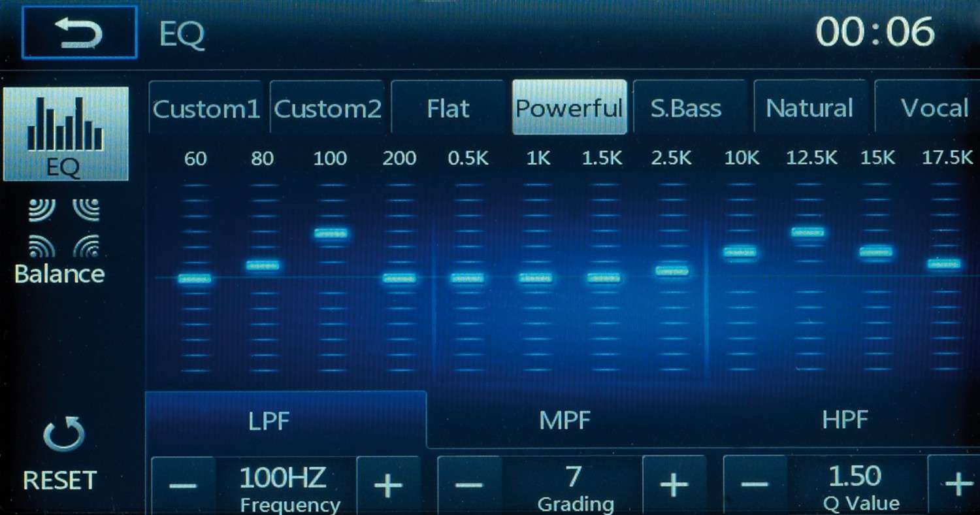The image size is (980, 515).
Task: Click the 60 frequency label
Action: coord(195,159)
